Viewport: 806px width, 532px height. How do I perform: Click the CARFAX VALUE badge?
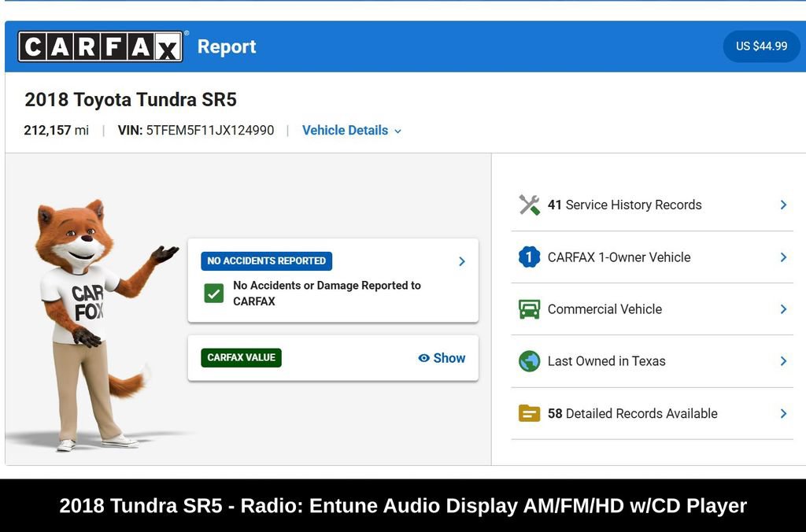pos(241,357)
